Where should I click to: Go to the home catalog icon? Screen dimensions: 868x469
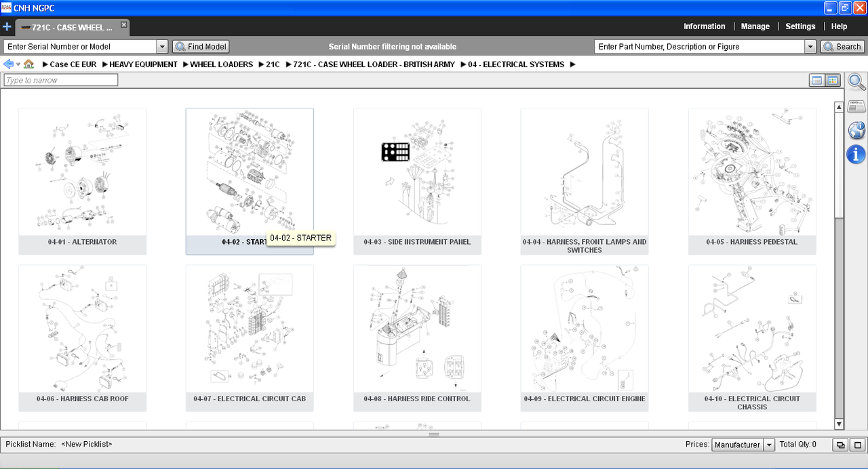[28, 64]
